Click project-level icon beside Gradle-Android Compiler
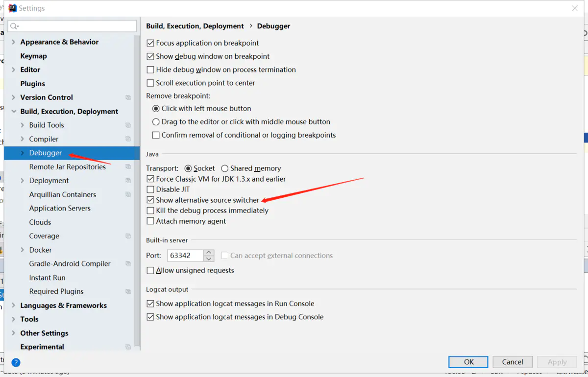The width and height of the screenshot is (588, 377). pos(128,264)
